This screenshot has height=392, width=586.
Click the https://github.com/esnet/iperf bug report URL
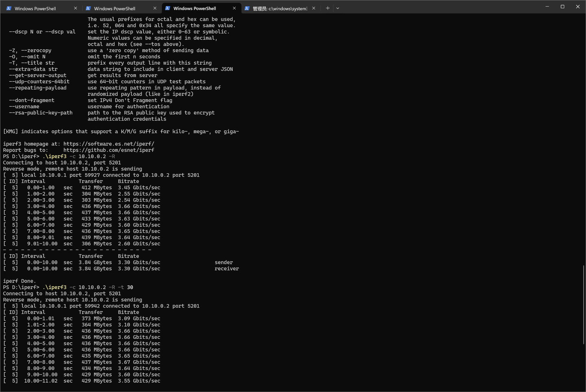coord(109,150)
